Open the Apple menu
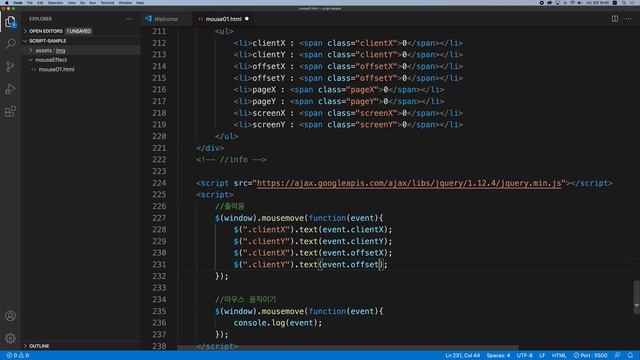The width and height of the screenshot is (640, 360). pyautogui.click(x=7, y=2)
